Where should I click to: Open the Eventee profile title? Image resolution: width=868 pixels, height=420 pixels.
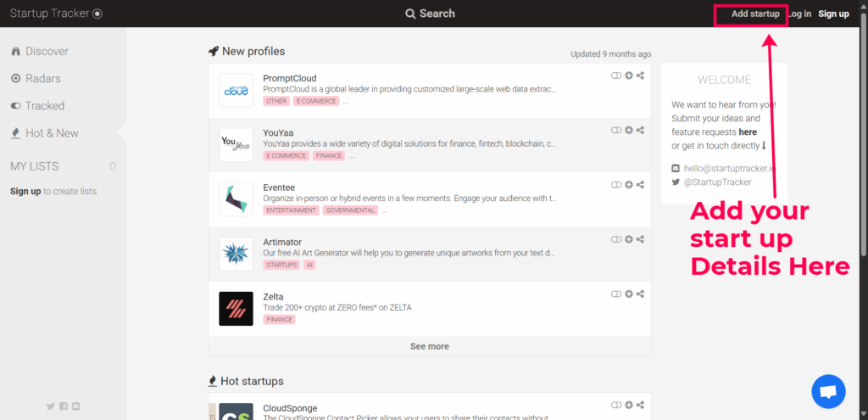click(279, 188)
